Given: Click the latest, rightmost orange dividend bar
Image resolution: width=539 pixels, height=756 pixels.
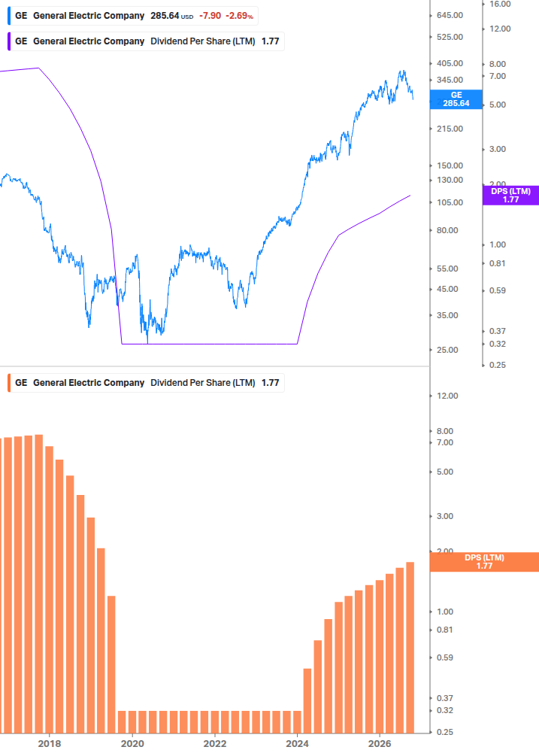Looking at the screenshot, I should pyautogui.click(x=410, y=648).
